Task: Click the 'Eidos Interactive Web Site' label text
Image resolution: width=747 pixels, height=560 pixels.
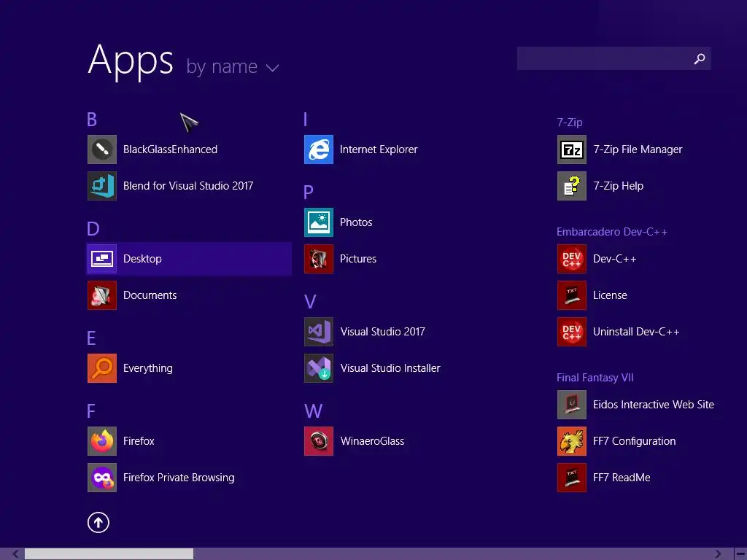Action: 654,405
